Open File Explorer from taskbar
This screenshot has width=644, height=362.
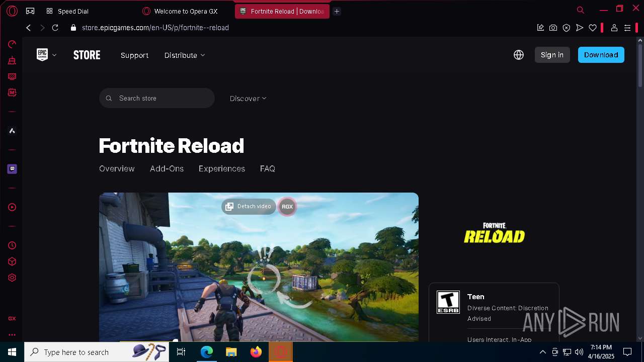point(231,352)
